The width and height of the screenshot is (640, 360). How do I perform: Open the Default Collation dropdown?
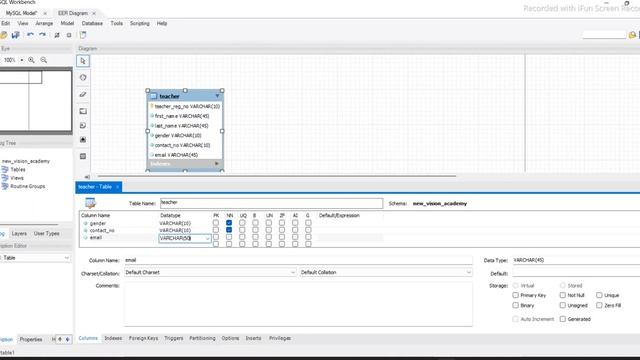tap(468, 272)
